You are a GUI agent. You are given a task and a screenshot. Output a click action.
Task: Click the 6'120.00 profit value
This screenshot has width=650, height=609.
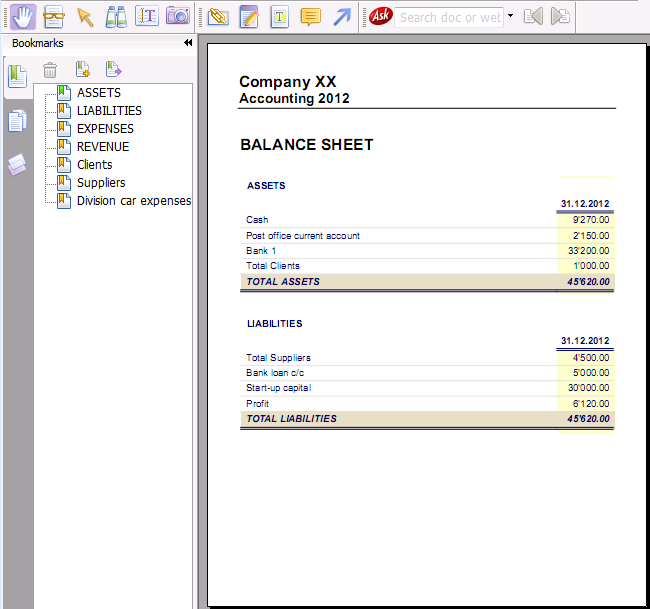(x=591, y=404)
